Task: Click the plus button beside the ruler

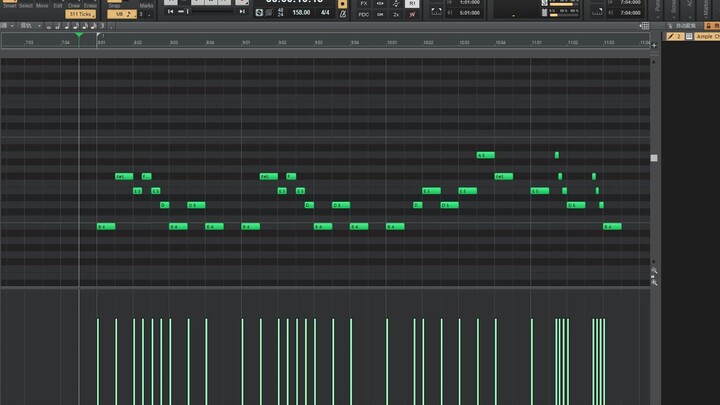Action: pyautogui.click(x=654, y=45)
